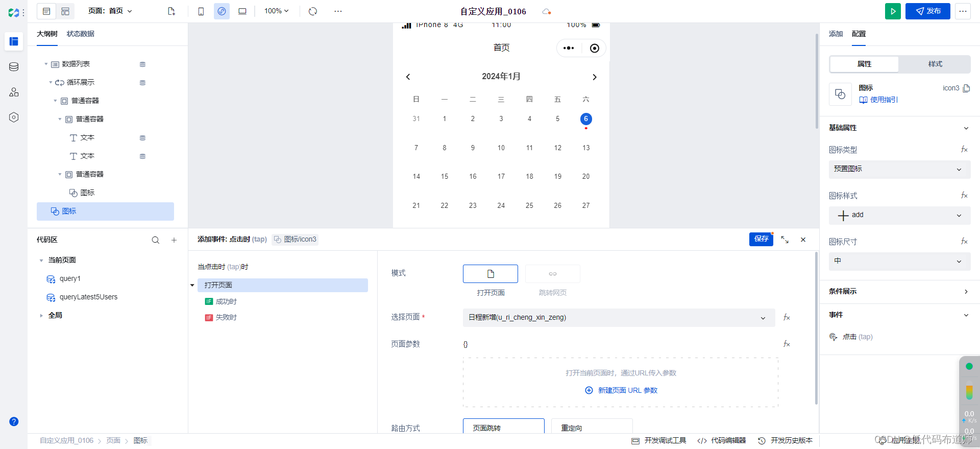The image size is (980, 449).
Task: Toggle the component panel layout icon
Action: click(x=65, y=11)
